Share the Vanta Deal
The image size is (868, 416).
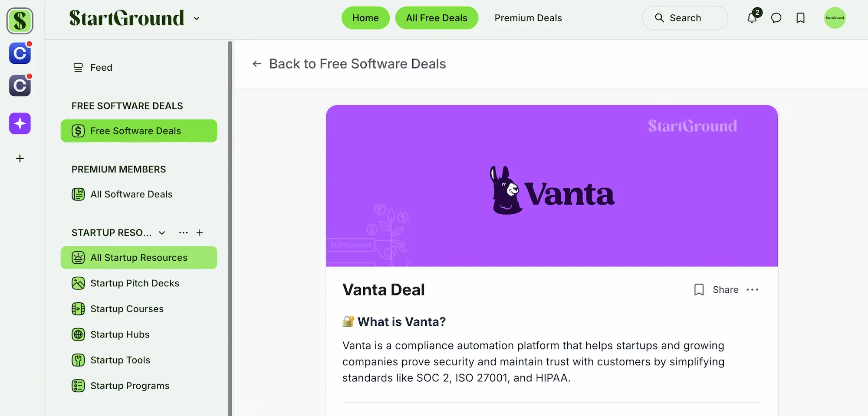pyautogui.click(x=725, y=289)
